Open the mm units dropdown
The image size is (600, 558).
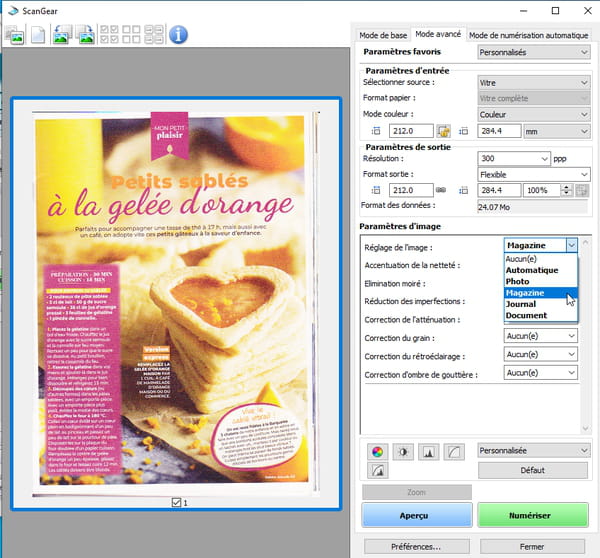(x=556, y=131)
